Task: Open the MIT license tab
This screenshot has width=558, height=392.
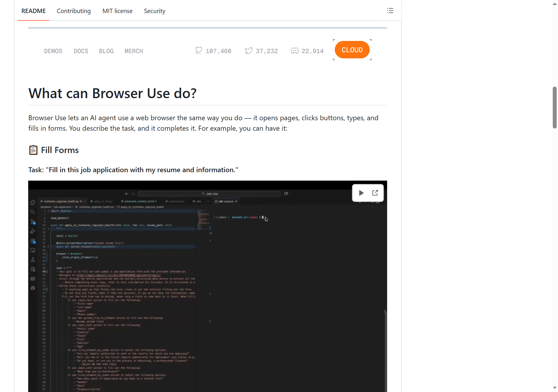Action: point(117,11)
